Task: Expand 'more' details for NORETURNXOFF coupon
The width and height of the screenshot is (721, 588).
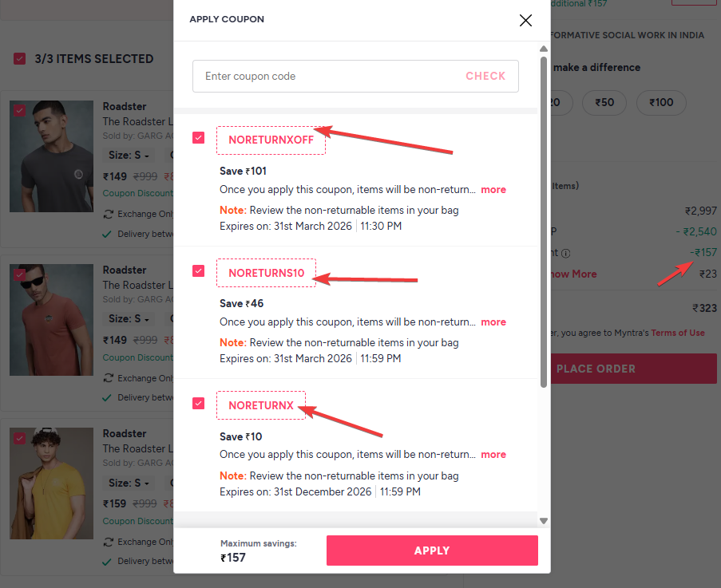Action: (493, 190)
